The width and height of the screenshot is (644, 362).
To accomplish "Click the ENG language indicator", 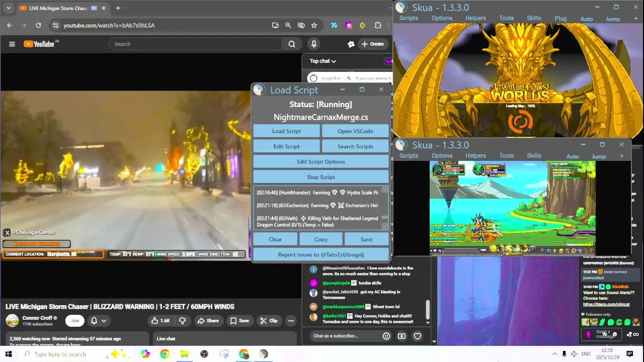I will coord(586,354).
